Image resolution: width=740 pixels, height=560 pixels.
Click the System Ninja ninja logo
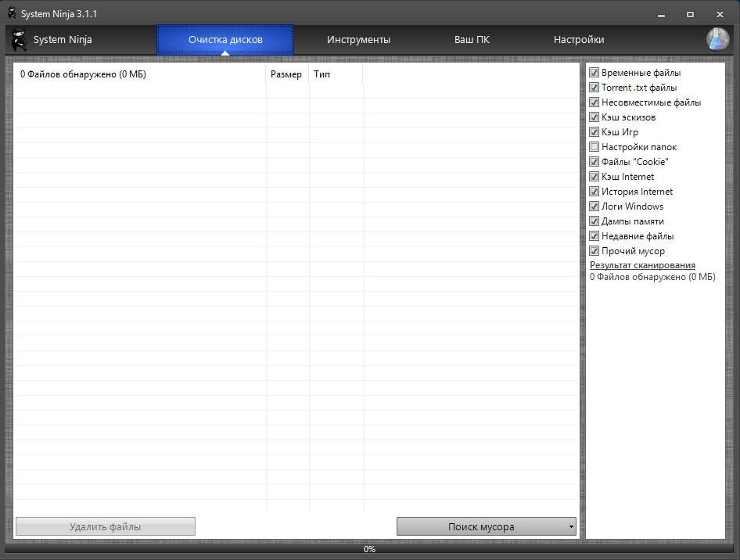coord(19,39)
